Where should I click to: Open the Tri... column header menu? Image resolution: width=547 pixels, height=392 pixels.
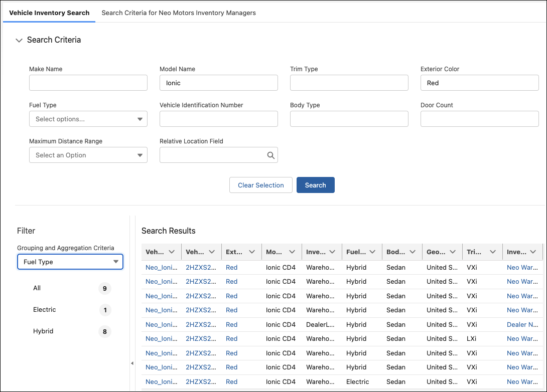tap(493, 252)
